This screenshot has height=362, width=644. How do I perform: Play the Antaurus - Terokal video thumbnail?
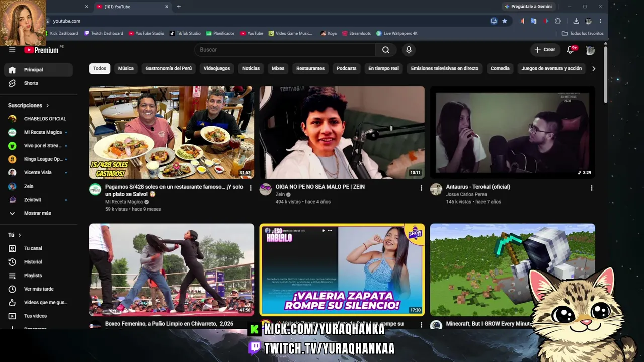tap(513, 133)
